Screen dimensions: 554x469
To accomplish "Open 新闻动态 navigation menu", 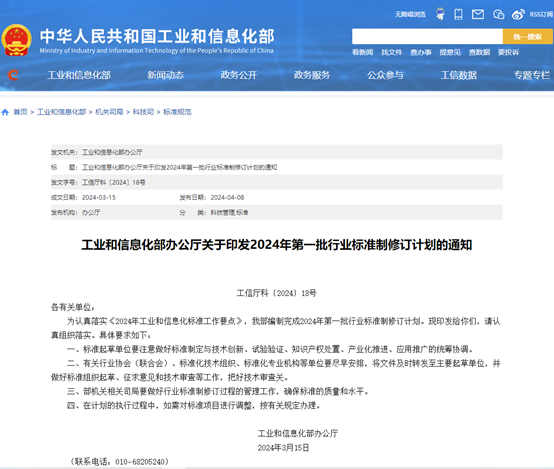I will click(165, 75).
